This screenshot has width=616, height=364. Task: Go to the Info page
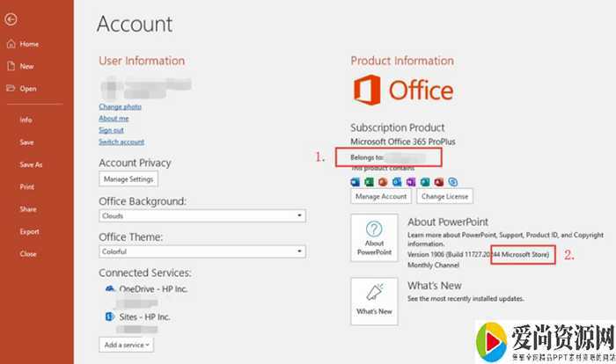[26, 120]
